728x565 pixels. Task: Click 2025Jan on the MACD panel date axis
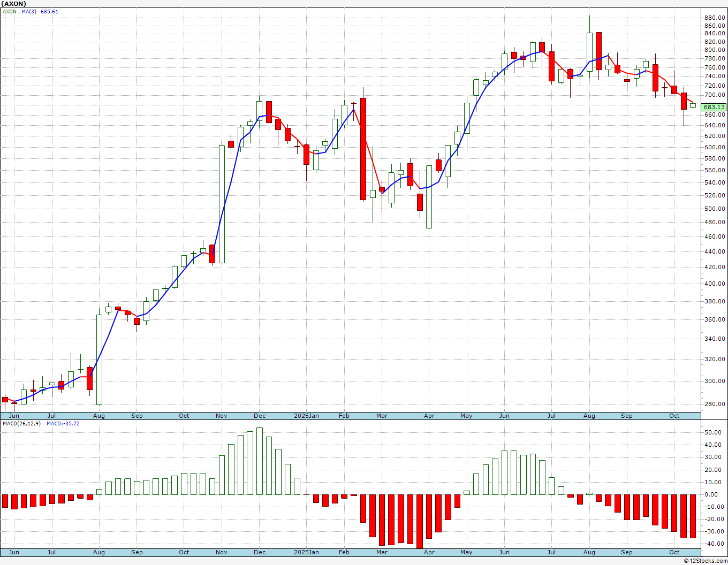307,552
